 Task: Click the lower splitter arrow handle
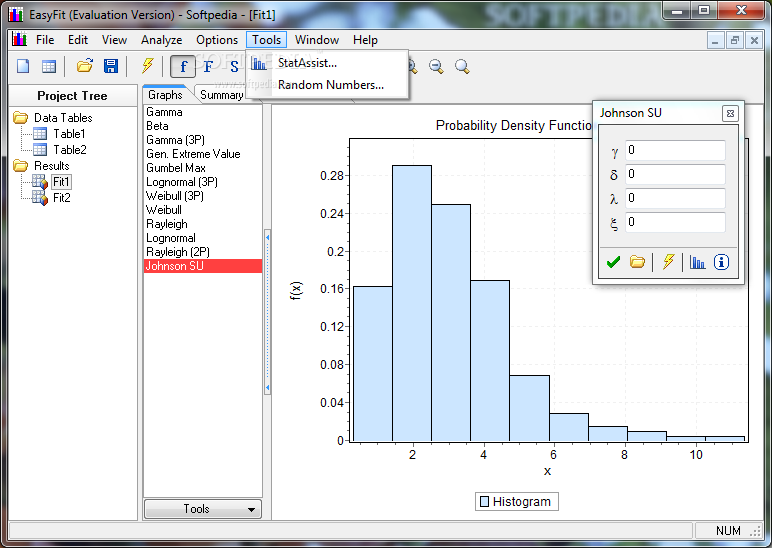[x=267, y=387]
